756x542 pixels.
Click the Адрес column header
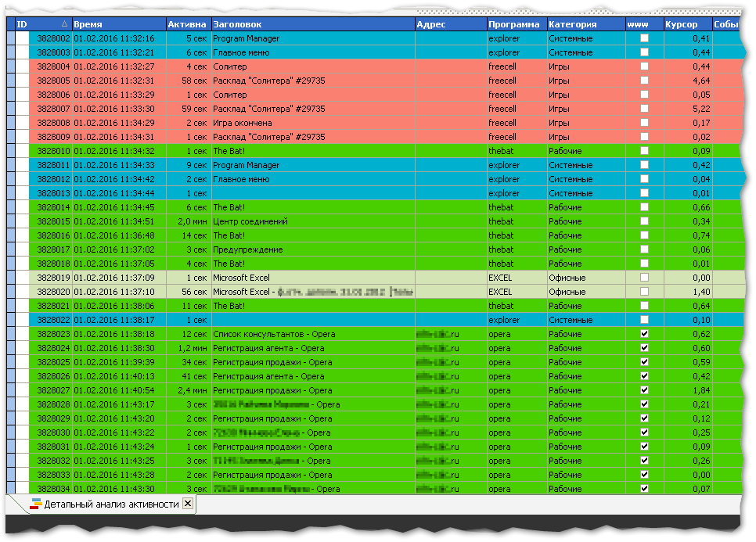coord(451,24)
